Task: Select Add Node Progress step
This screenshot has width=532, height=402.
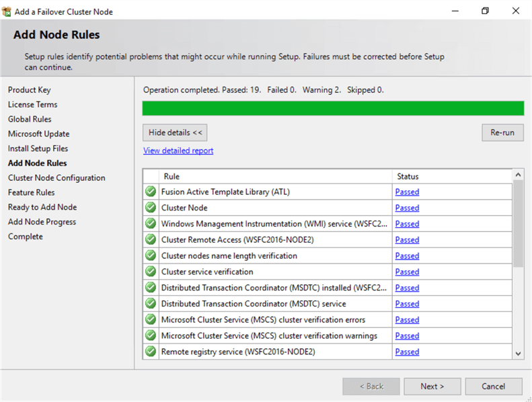Action: tap(42, 222)
